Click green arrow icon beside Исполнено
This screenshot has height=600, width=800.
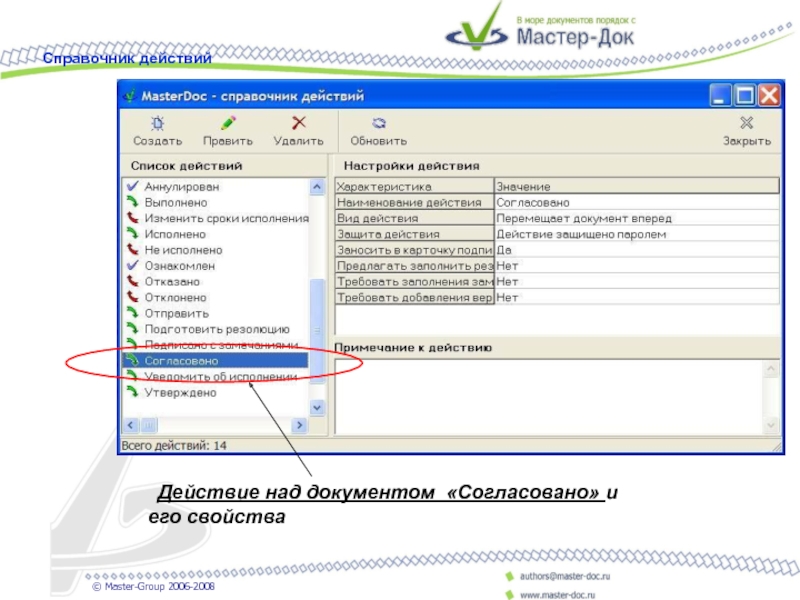pos(133,233)
